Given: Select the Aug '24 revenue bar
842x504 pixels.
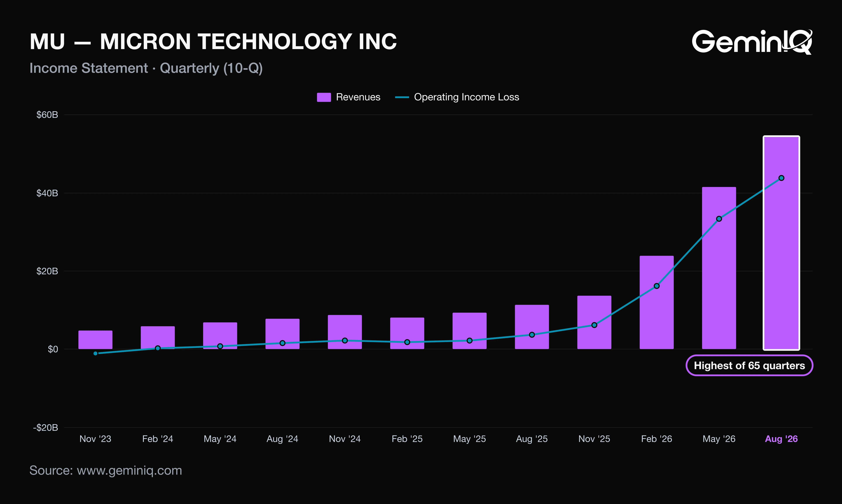Looking at the screenshot, I should [x=282, y=334].
